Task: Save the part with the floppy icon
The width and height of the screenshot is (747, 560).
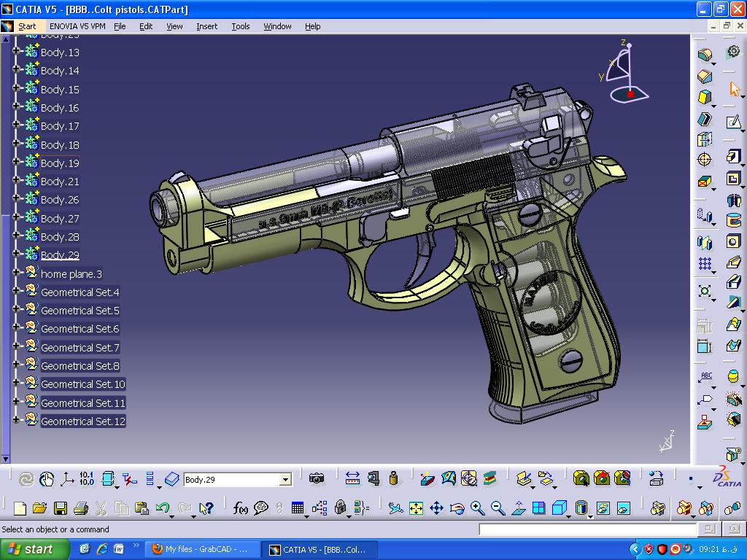Action: click(61, 508)
